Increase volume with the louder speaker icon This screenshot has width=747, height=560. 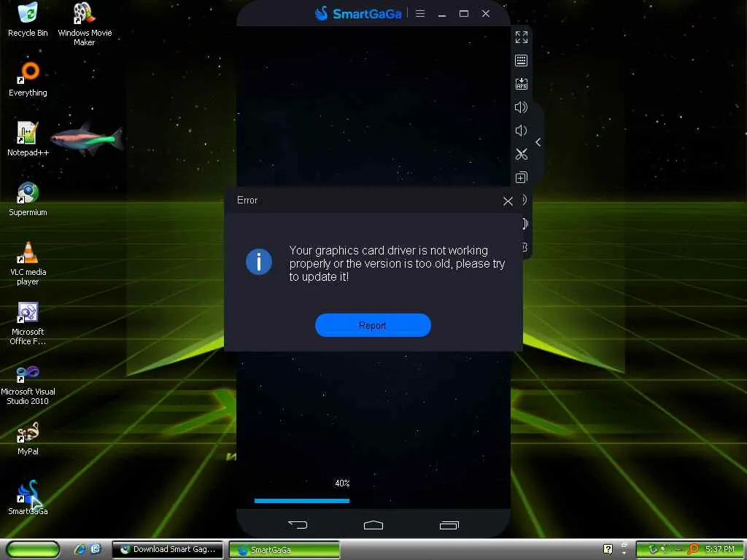521,107
